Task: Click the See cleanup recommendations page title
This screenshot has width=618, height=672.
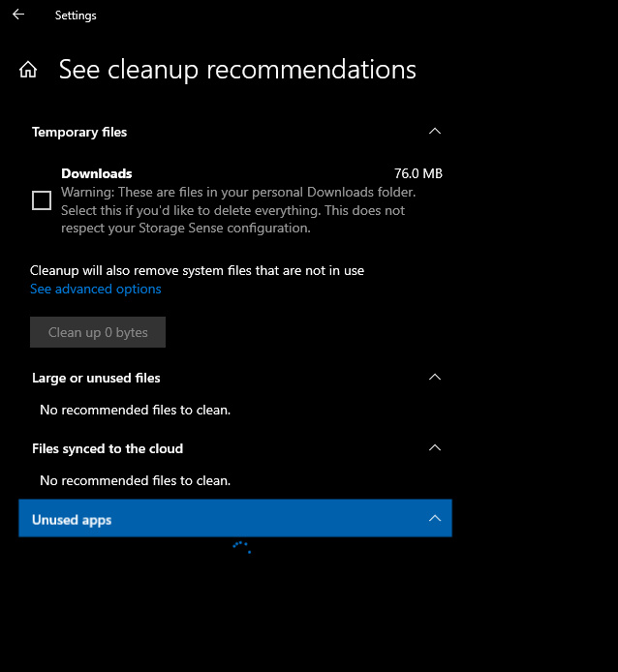Action: pyautogui.click(x=237, y=70)
